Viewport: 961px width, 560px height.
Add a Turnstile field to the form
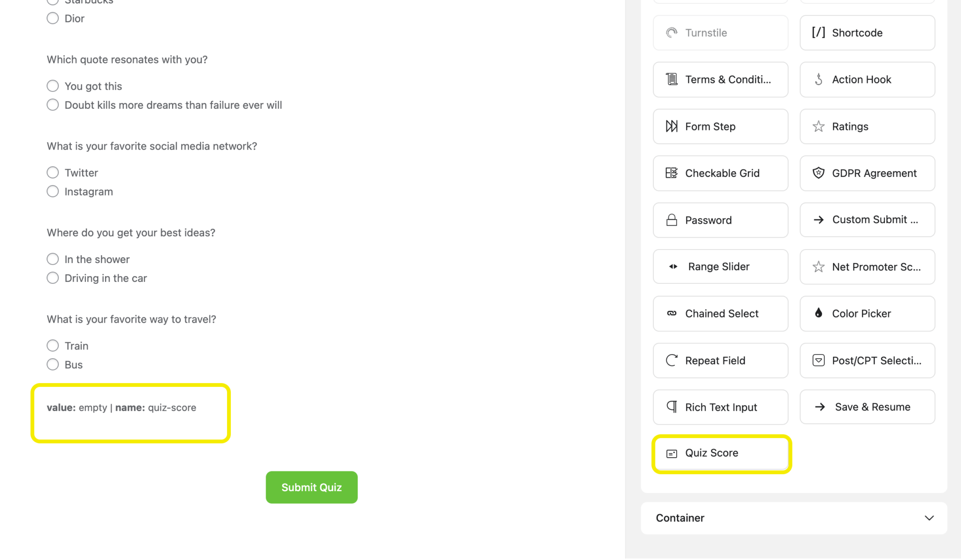tap(720, 32)
